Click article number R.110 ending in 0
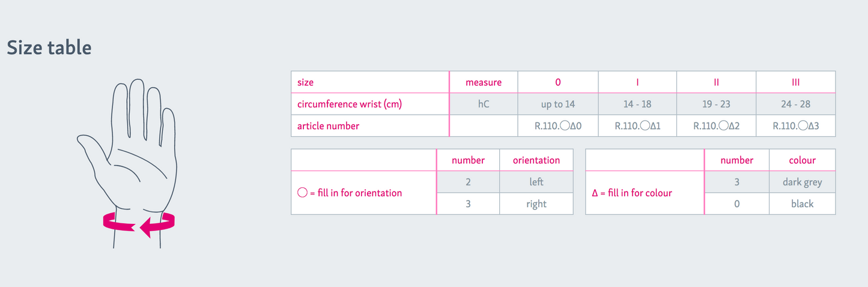The image size is (868, 287). [x=558, y=125]
